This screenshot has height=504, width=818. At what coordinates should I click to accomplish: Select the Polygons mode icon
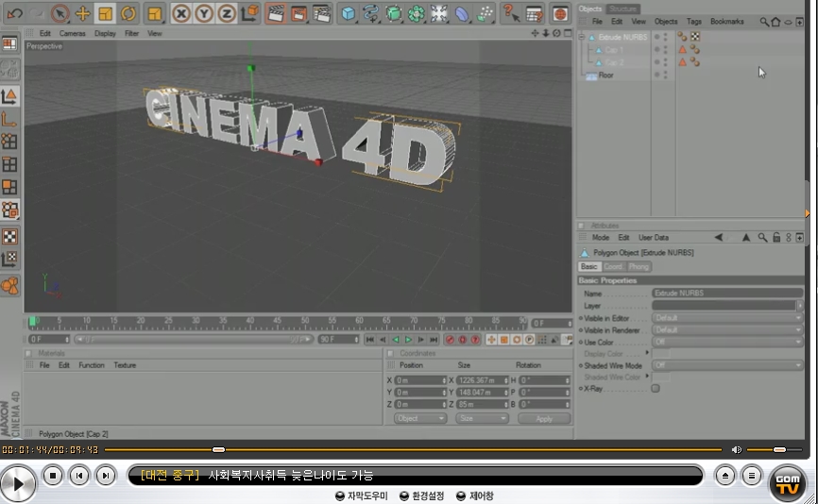click(x=9, y=187)
